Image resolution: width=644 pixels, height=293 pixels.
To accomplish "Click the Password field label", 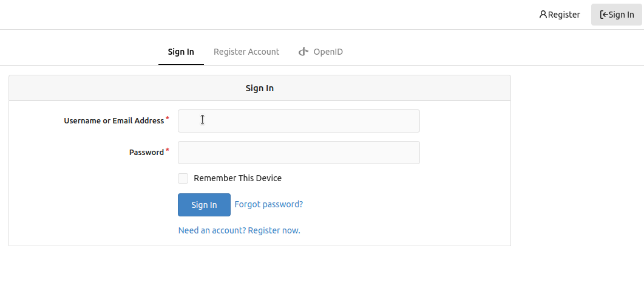I will click(x=146, y=153).
